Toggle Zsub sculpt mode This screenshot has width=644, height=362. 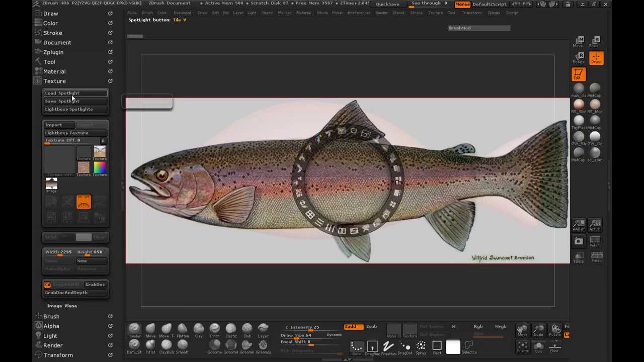[x=371, y=327]
